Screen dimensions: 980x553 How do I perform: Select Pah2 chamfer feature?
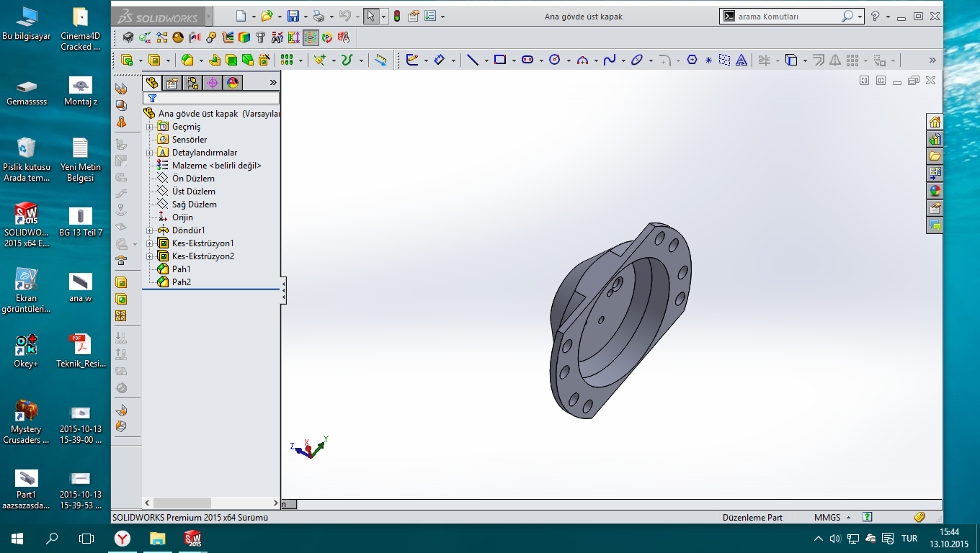coord(182,282)
